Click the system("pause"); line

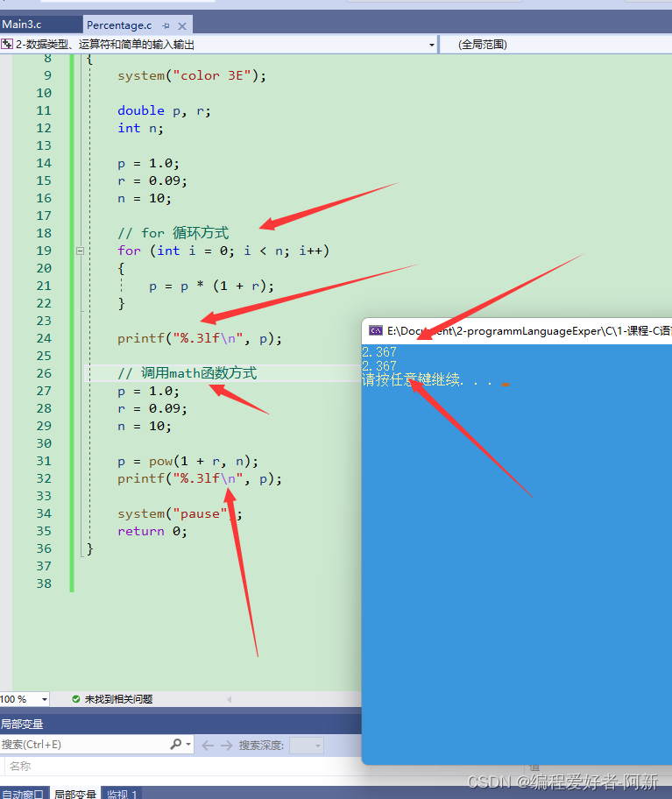(x=180, y=513)
